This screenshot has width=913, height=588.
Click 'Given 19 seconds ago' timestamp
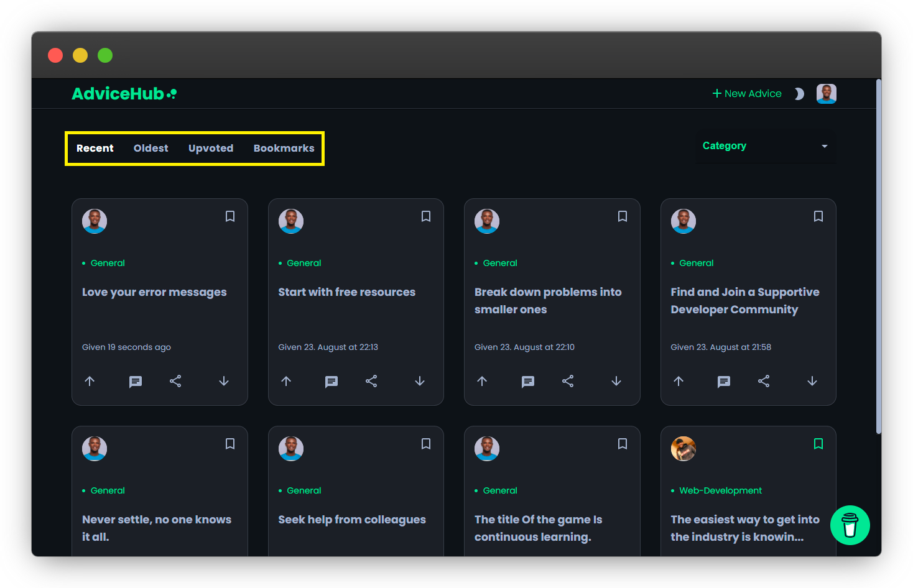126,347
